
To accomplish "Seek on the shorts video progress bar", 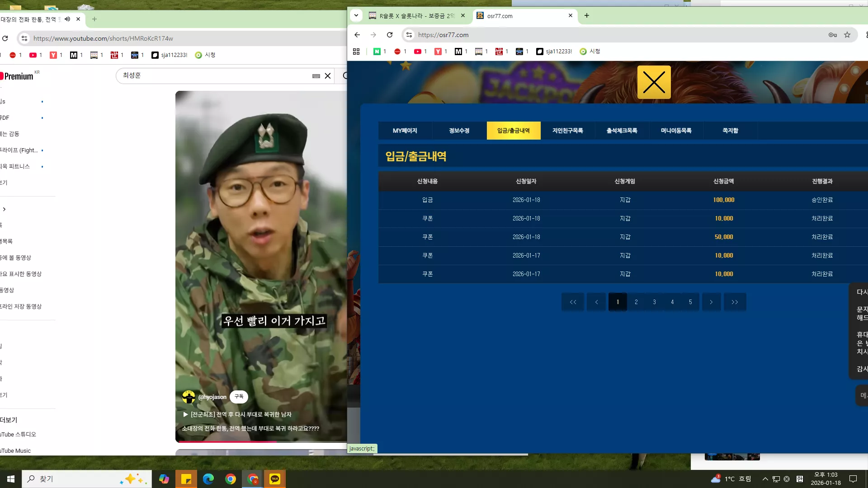I will (x=261, y=441).
